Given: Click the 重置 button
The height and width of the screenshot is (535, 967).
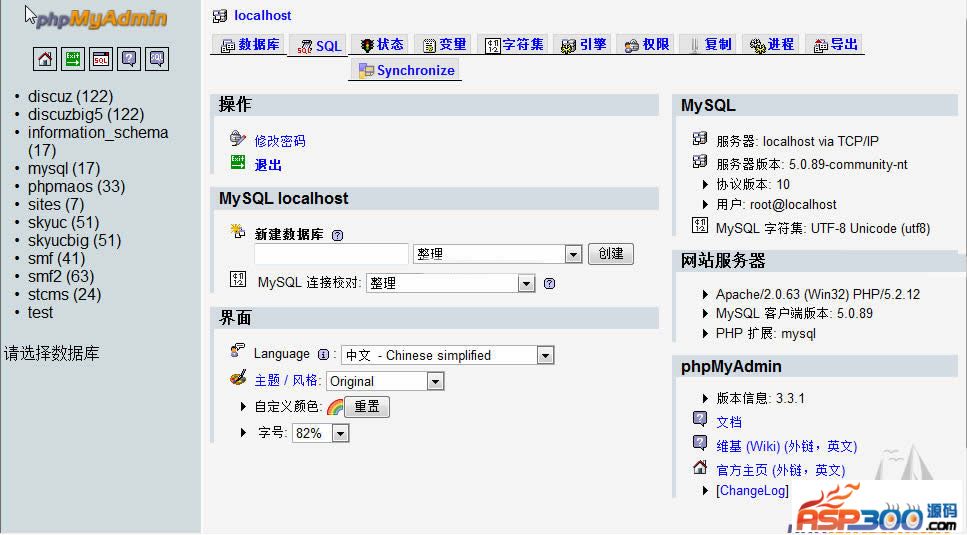Looking at the screenshot, I should 367,407.
